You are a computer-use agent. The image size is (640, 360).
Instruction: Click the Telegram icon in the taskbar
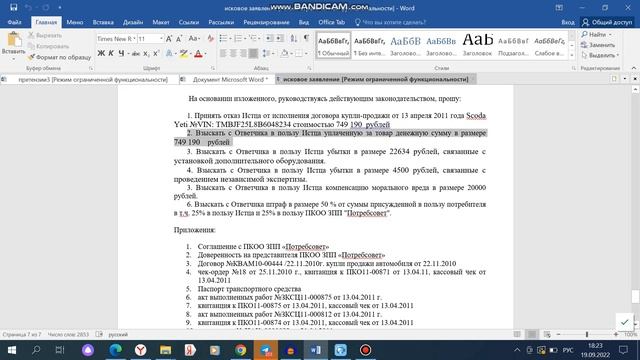click(266, 350)
